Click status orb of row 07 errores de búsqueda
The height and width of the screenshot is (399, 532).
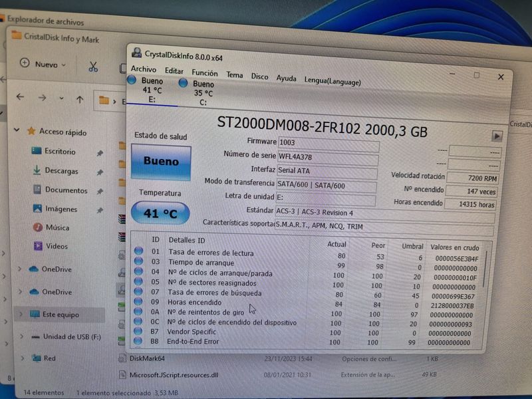(x=138, y=291)
